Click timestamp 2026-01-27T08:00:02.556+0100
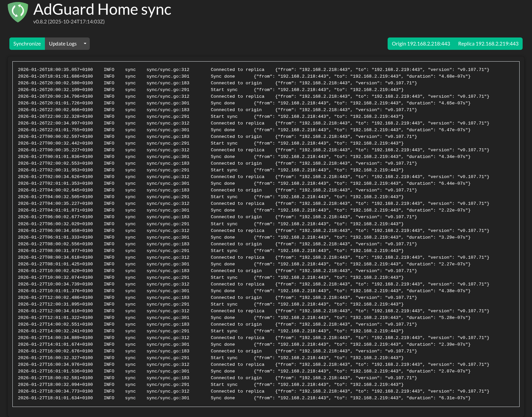 [55, 244]
